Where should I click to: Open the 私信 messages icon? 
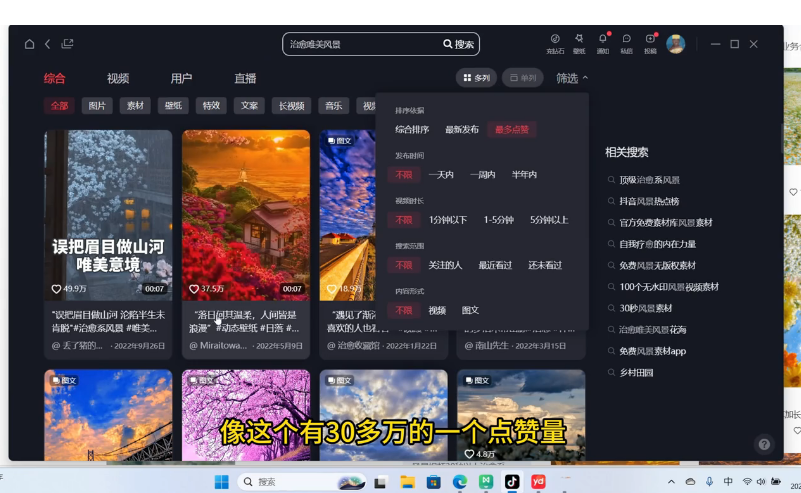[626, 43]
